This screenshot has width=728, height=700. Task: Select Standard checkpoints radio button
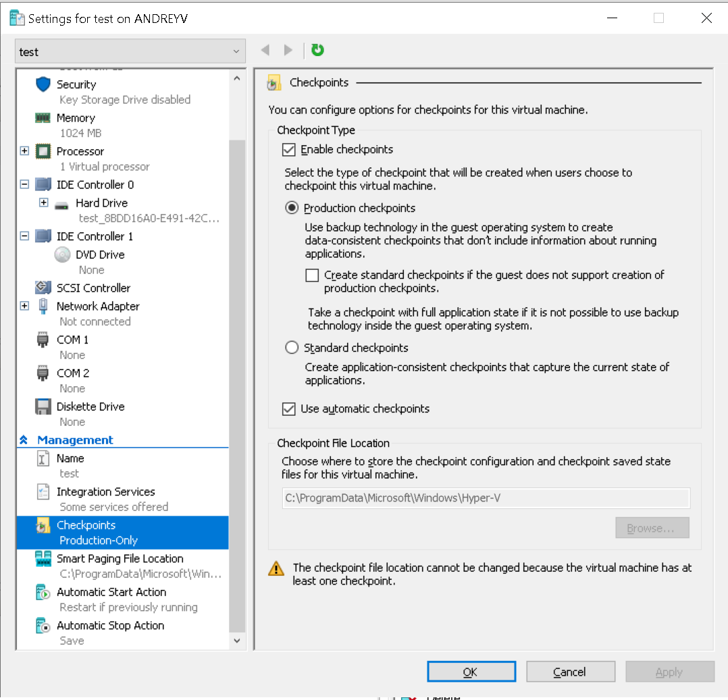[292, 347]
